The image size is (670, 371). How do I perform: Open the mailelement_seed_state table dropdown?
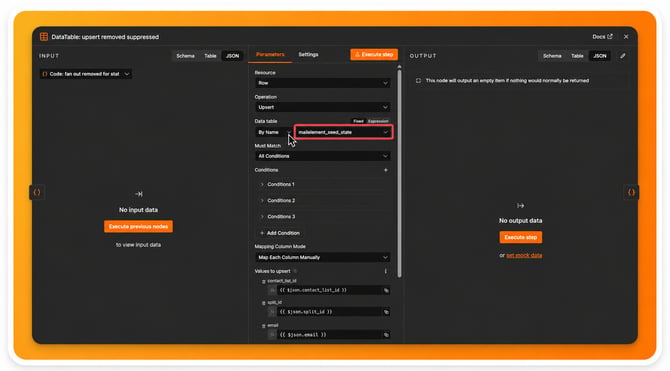click(344, 132)
